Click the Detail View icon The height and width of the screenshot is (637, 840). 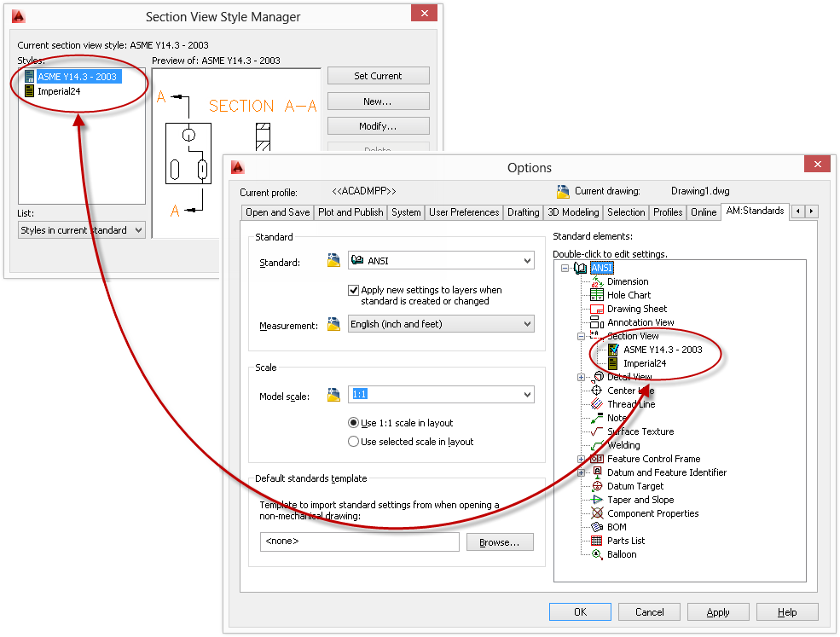(x=599, y=377)
